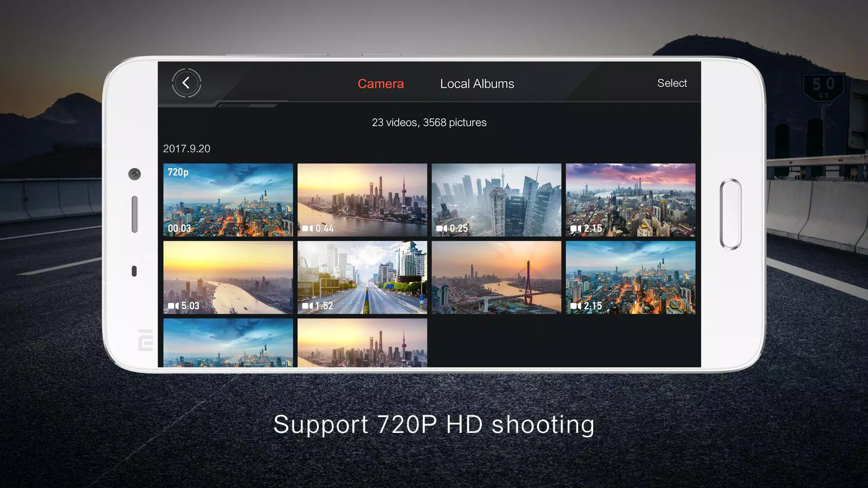Click the 23 videos, 3568 pictures summary
Image resolution: width=868 pixels, height=488 pixels.
point(429,122)
